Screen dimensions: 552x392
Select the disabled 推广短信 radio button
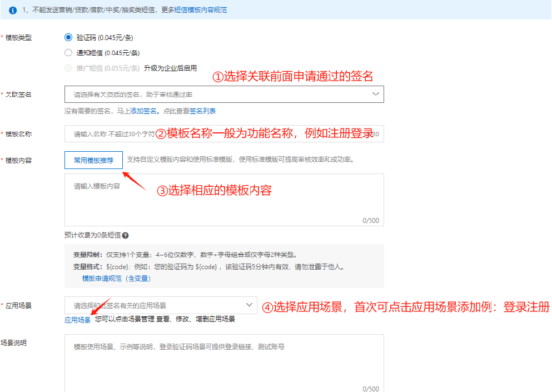pyautogui.click(x=68, y=68)
